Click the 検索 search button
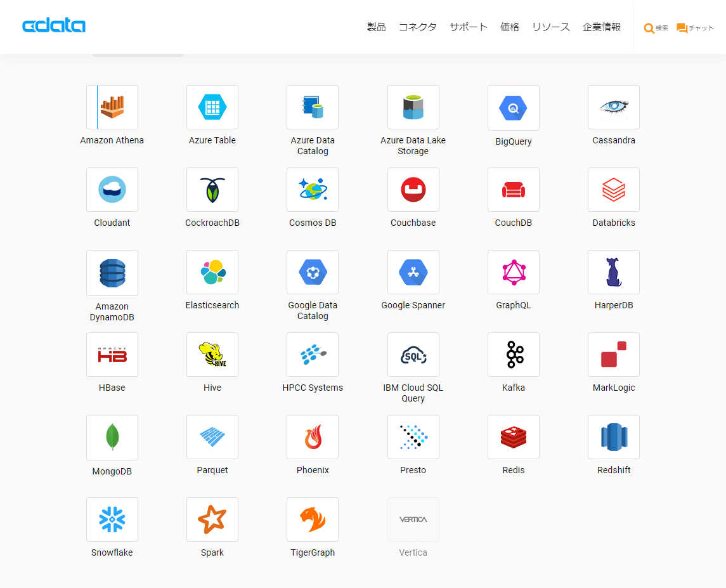Screen dimensions: 726x588 [656, 29]
